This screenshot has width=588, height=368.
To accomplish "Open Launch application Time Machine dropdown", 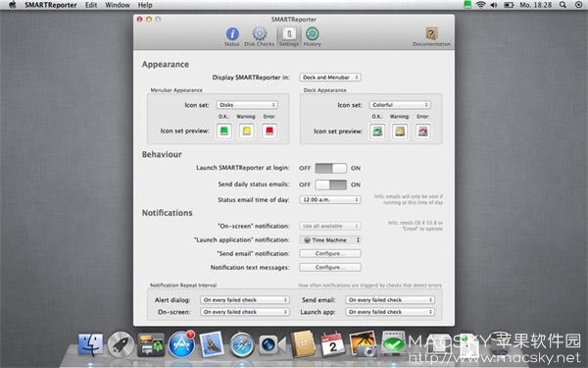I will coord(330,239).
